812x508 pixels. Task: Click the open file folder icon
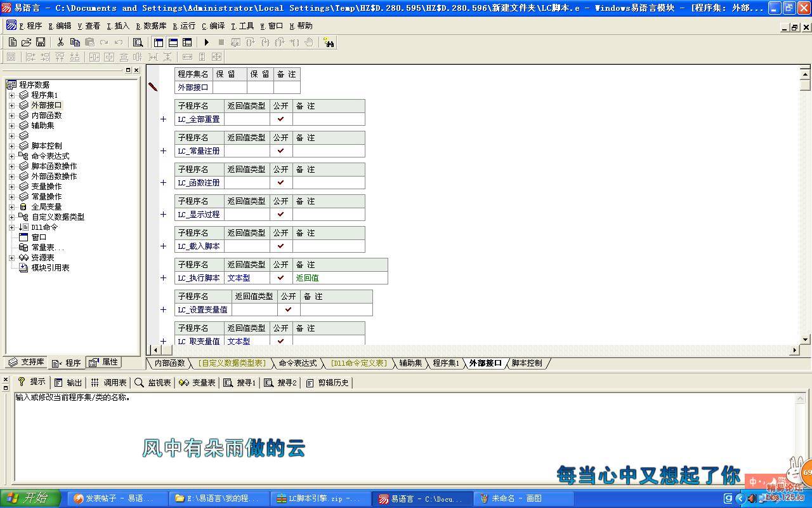[x=26, y=42]
